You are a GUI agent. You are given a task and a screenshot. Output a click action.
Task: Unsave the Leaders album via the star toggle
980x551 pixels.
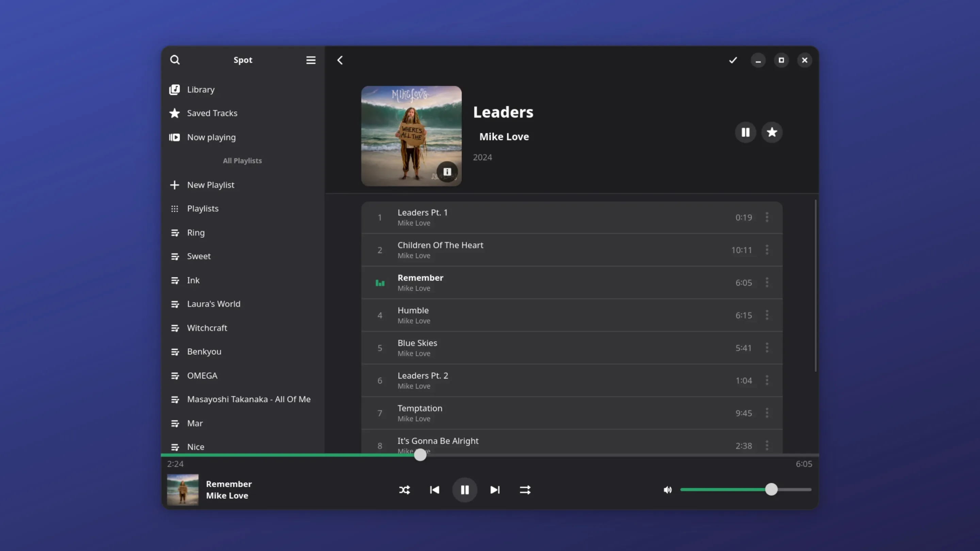771,132
